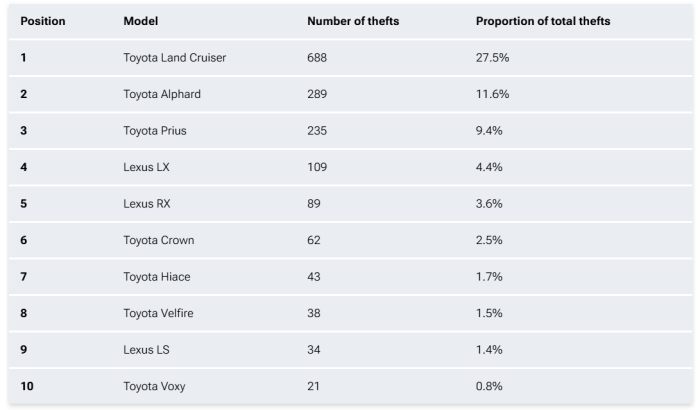Click the 688 thefts value
This screenshot has height=410, width=700.
[318, 58]
